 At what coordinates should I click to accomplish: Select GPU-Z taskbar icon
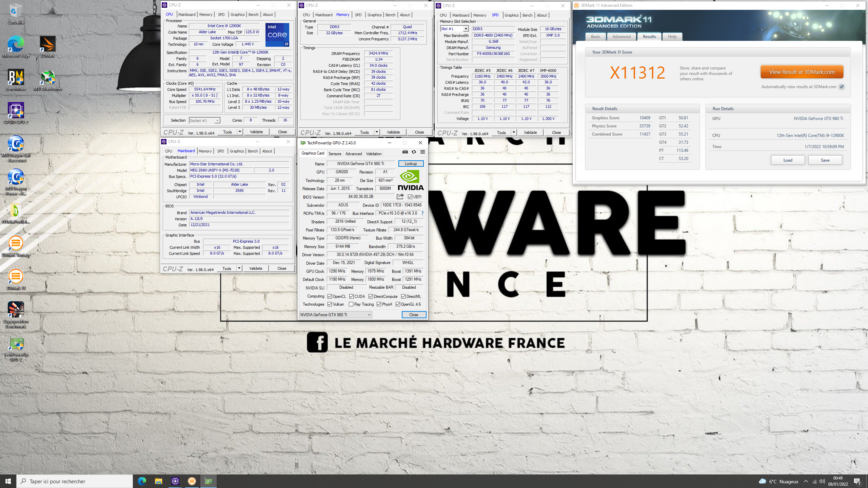click(x=208, y=481)
